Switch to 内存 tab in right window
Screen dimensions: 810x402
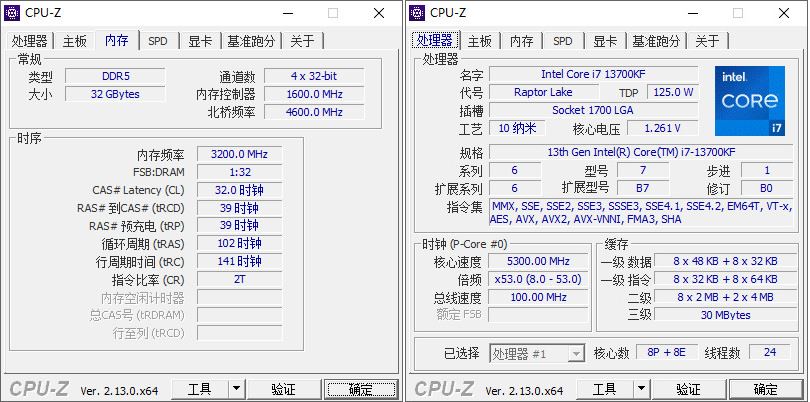coord(521,41)
